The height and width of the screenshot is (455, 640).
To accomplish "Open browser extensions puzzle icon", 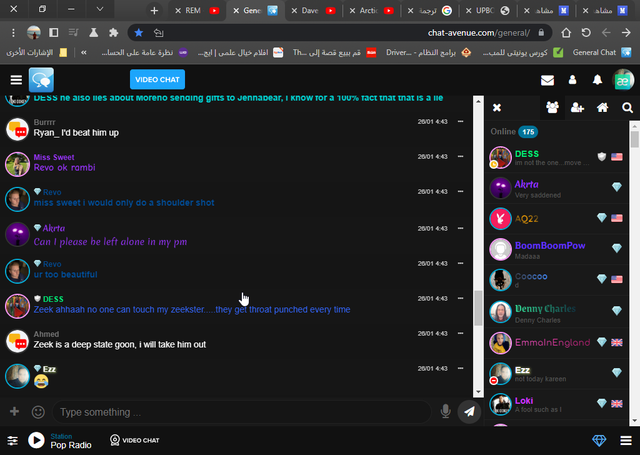I will (x=113, y=33).
